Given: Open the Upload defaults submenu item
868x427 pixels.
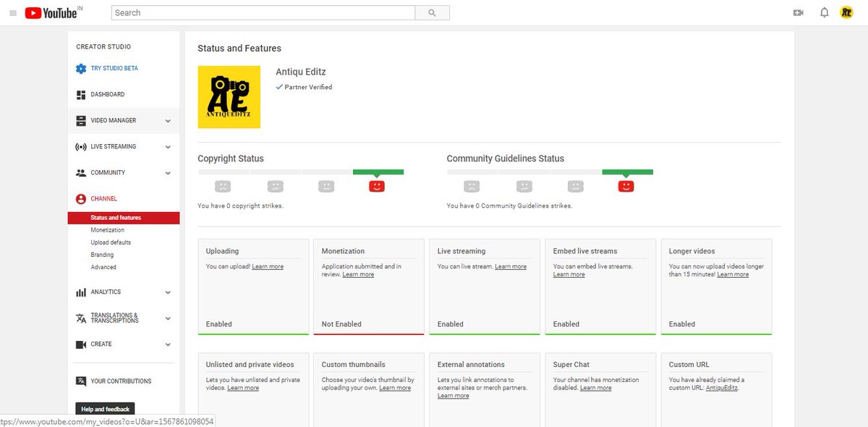Looking at the screenshot, I should coord(111,242).
